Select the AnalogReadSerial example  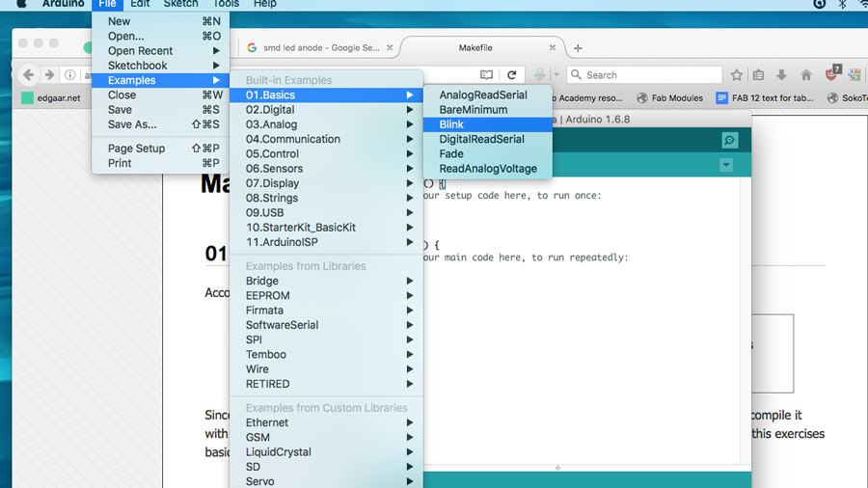488,95
